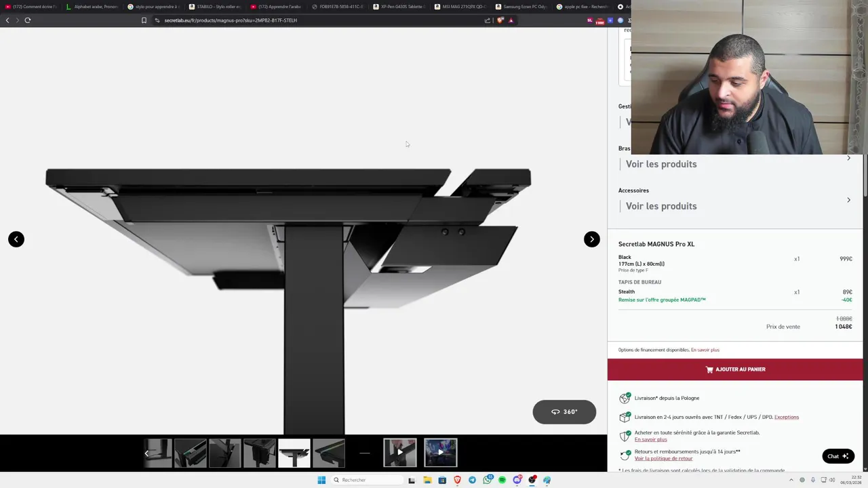Switch to the 'XP-Pen G430S Tablette' tab
868x488 pixels.
(x=400, y=7)
